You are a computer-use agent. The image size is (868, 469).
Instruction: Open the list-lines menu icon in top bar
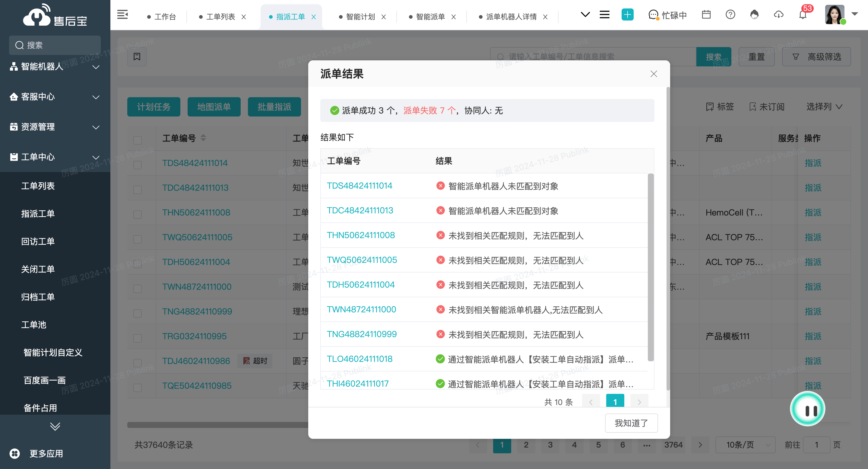[604, 14]
